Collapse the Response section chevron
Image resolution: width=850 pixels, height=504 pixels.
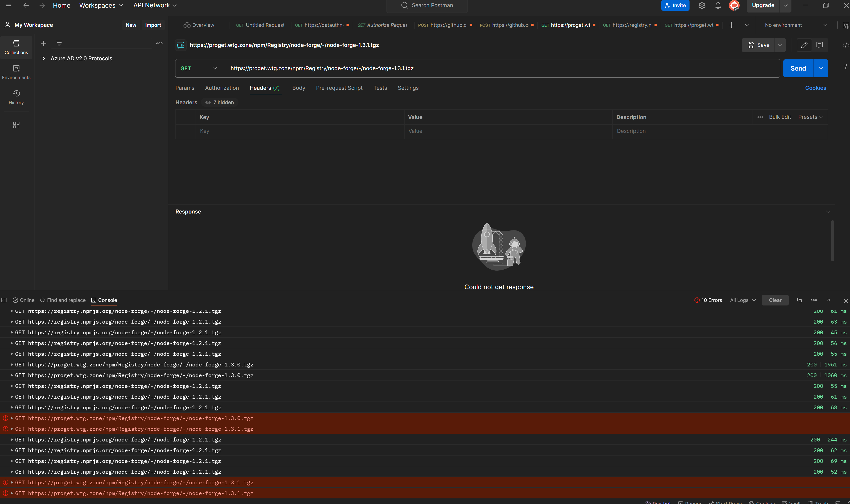(828, 212)
